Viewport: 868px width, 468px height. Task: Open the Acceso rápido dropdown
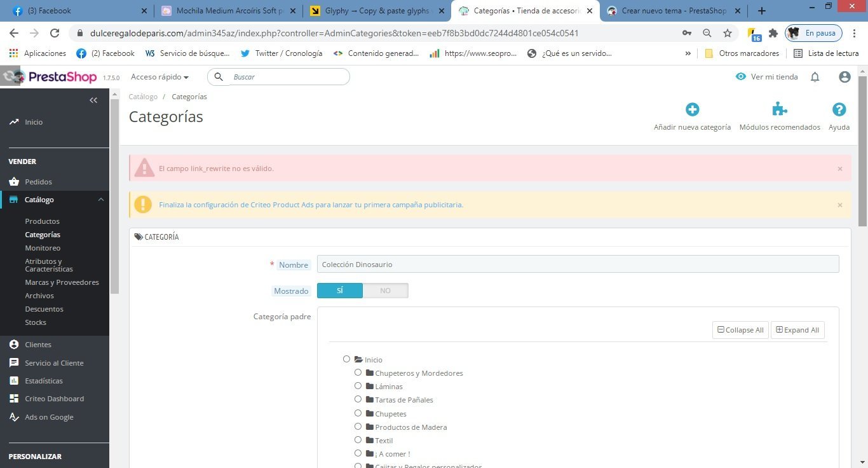point(159,77)
